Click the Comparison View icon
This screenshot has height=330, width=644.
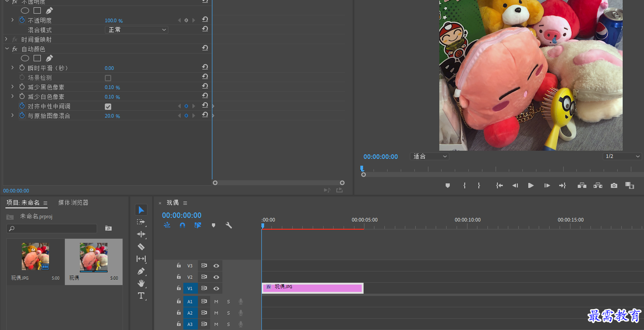tap(629, 185)
